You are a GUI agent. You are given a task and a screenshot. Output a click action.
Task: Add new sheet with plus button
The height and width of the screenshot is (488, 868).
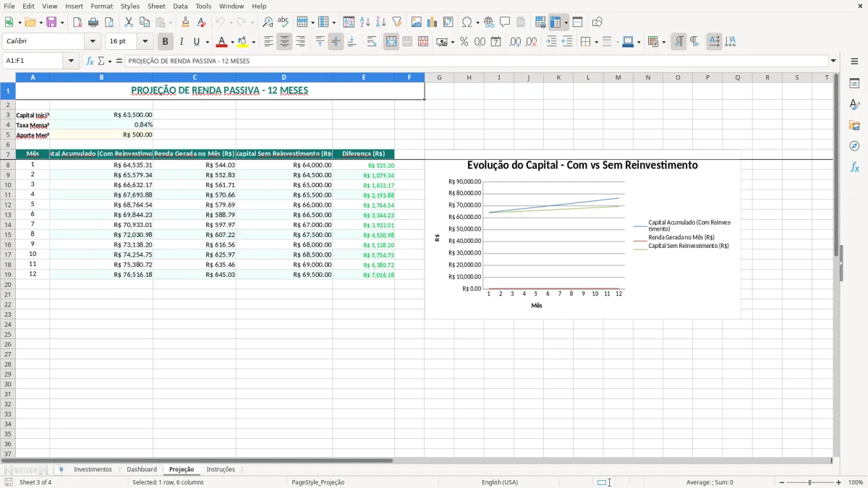(61, 469)
